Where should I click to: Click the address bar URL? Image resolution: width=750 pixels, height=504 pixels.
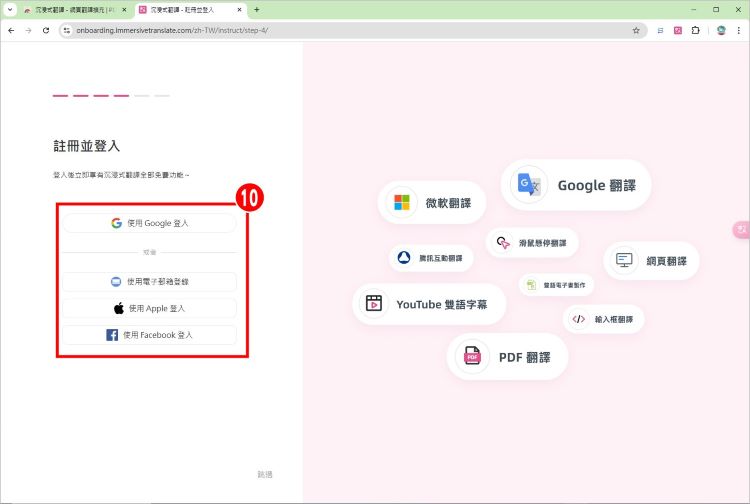point(172,30)
